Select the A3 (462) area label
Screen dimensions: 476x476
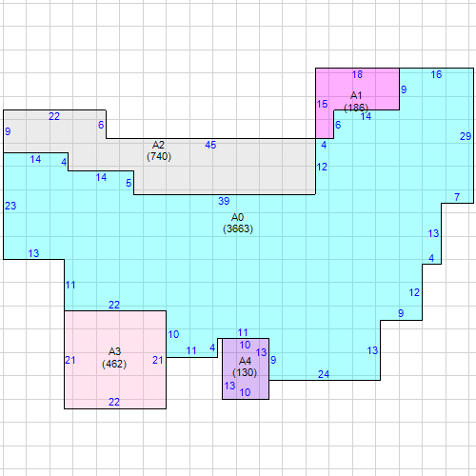tap(114, 358)
